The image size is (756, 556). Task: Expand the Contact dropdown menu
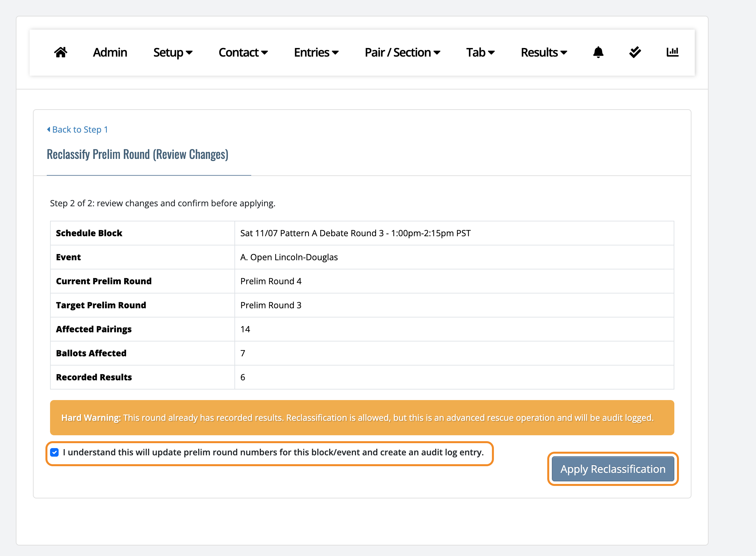click(x=243, y=53)
